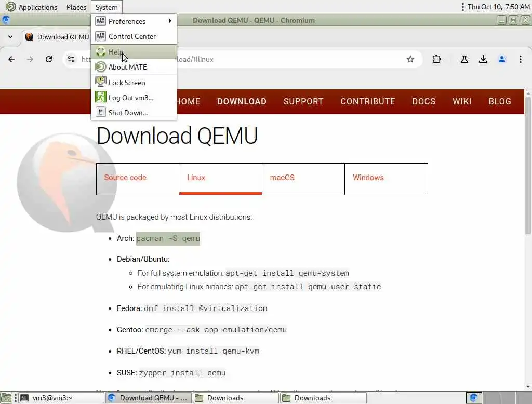Click the clock showing Thu Oct 10
532x404 pixels.
tap(498, 7)
